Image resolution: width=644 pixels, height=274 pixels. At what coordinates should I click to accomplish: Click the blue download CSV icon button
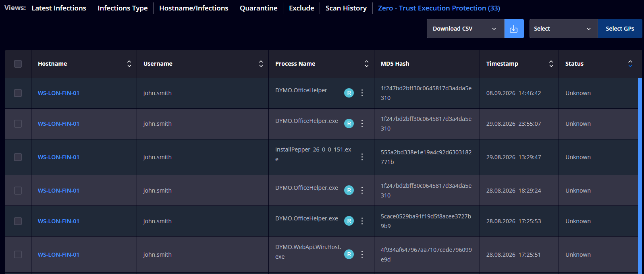[514, 29]
